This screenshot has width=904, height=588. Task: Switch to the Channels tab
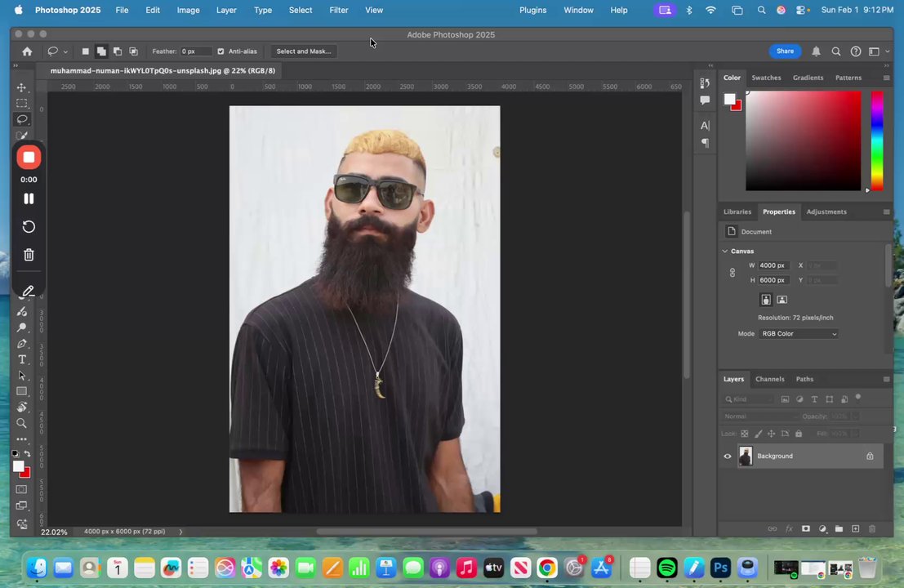click(769, 379)
